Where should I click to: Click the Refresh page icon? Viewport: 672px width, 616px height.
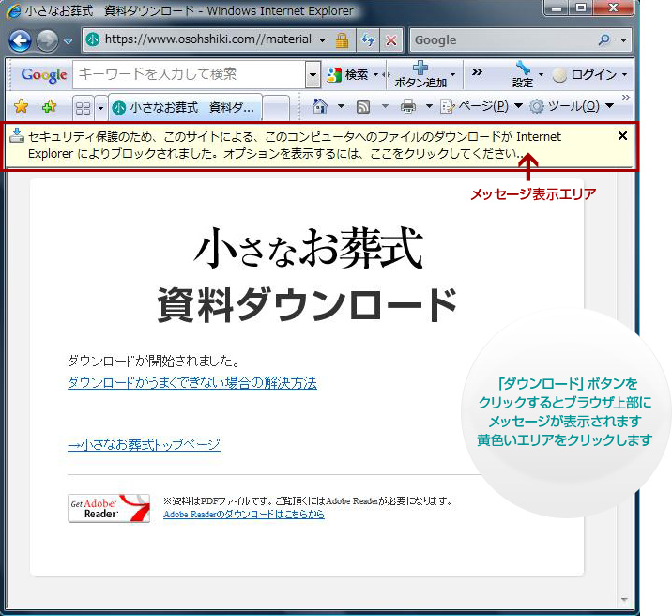pos(368,40)
